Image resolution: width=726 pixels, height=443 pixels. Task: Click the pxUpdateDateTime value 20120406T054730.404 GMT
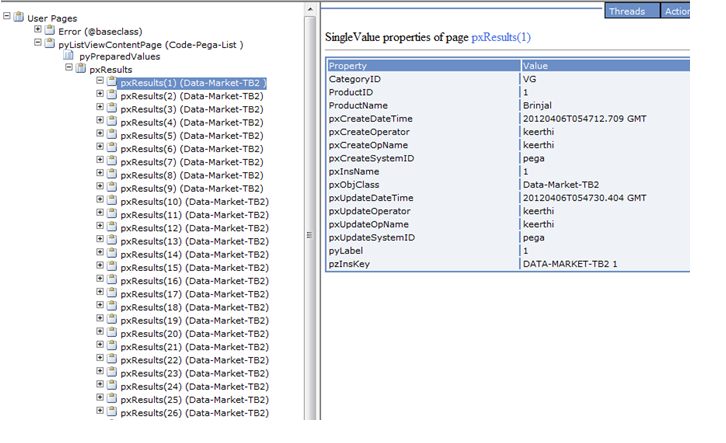pyautogui.click(x=584, y=198)
